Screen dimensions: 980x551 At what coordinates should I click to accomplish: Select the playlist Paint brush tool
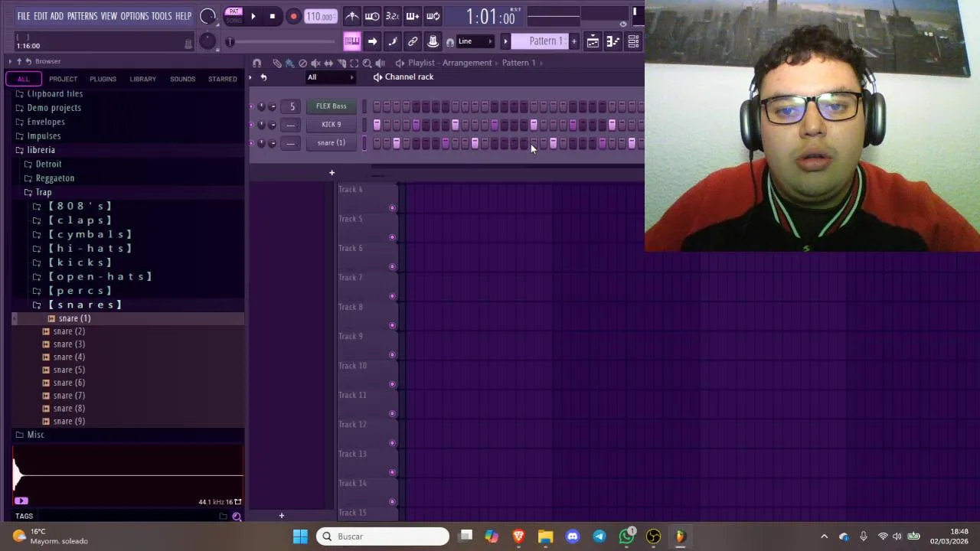coord(289,63)
